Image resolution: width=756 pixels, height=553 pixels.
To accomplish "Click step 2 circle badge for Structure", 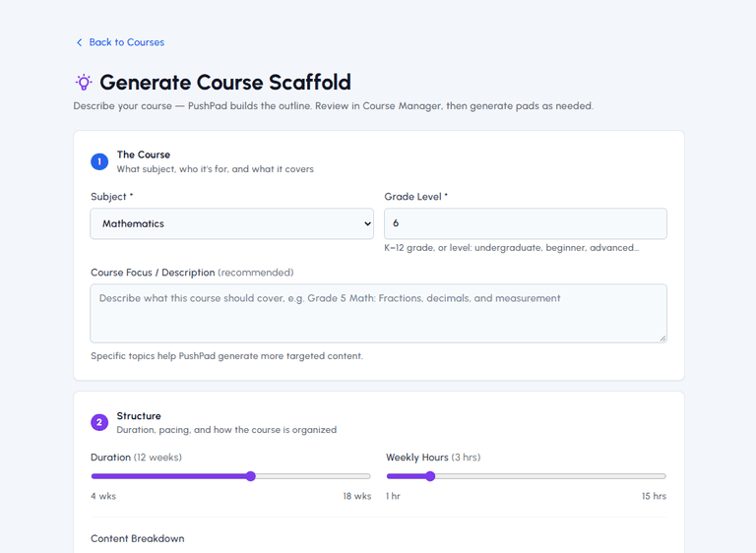I will pos(99,422).
